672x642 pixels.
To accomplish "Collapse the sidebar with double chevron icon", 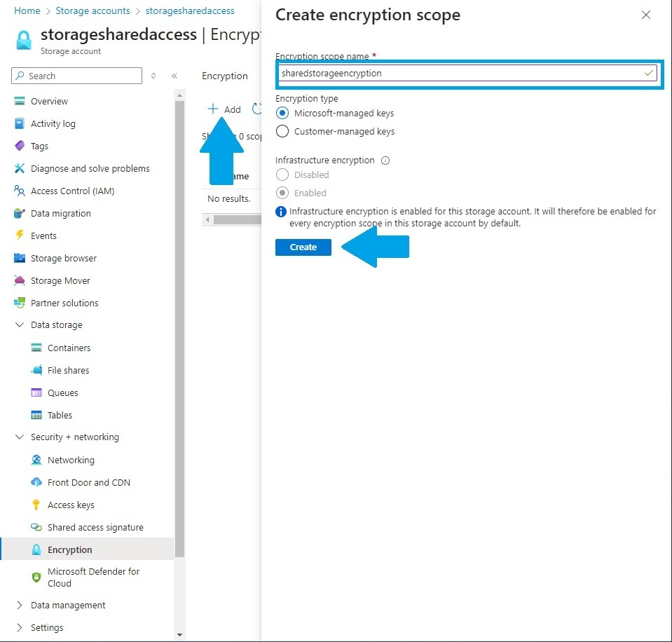I will tap(174, 76).
